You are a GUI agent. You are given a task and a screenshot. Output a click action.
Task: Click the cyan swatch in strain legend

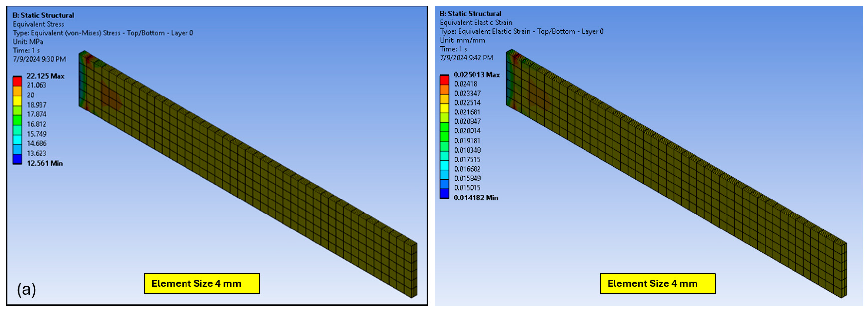pos(444,165)
